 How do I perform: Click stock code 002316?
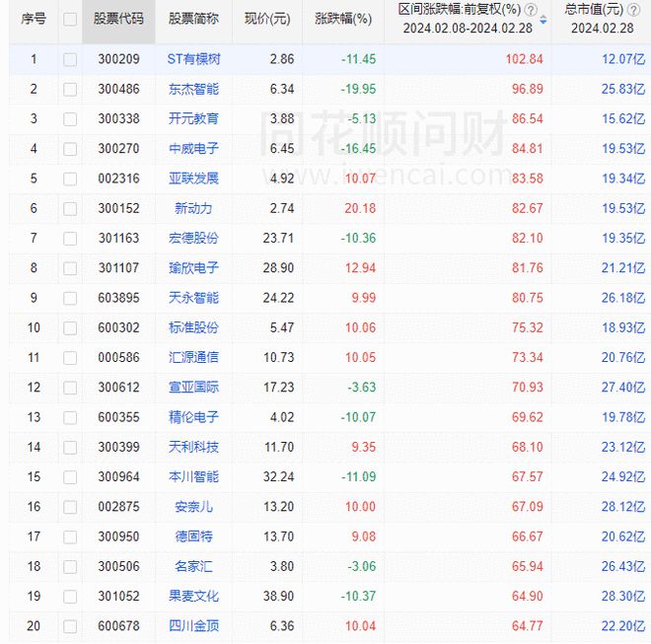[x=118, y=179]
